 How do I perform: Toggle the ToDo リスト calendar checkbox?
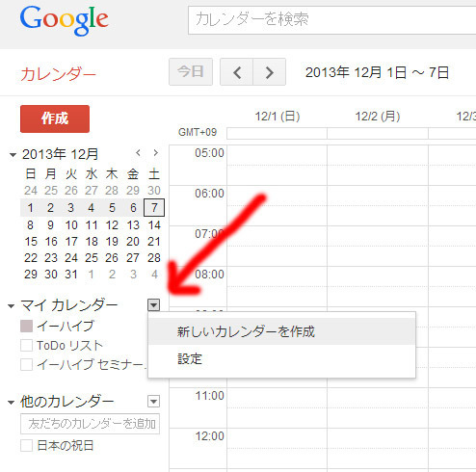point(26,346)
